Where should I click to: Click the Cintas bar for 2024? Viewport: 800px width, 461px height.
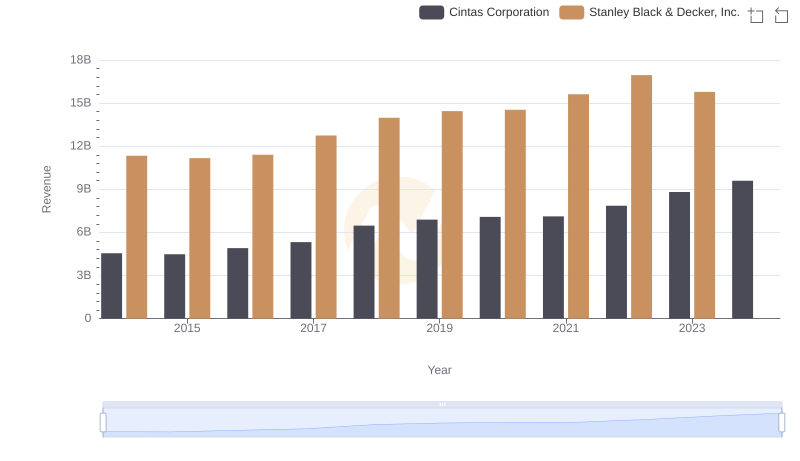(742, 250)
